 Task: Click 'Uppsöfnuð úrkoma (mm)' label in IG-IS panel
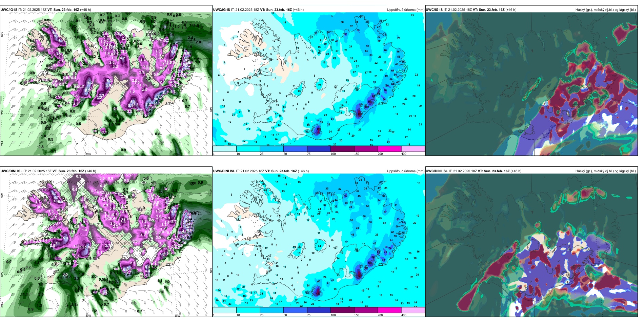(405, 10)
